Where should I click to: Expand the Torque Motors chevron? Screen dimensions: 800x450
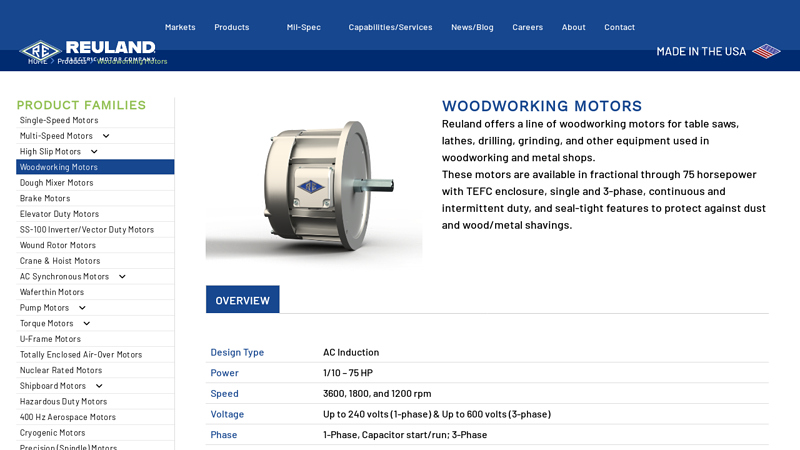coord(87,323)
